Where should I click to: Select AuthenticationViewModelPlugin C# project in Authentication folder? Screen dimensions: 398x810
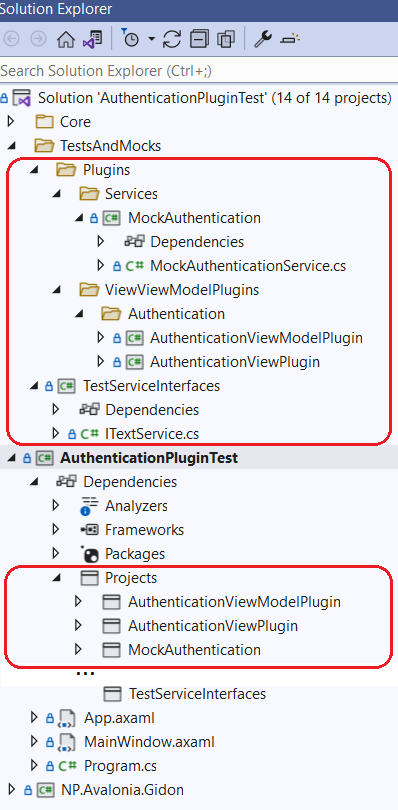[x=256, y=338]
